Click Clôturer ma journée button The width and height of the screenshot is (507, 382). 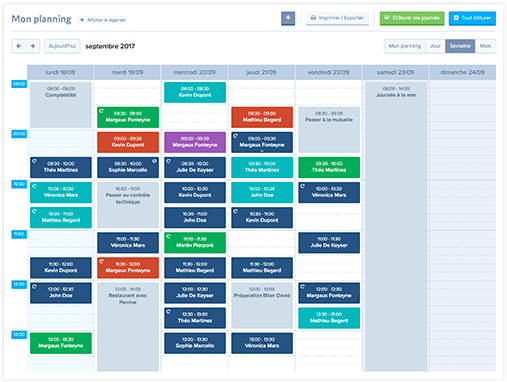coord(412,18)
